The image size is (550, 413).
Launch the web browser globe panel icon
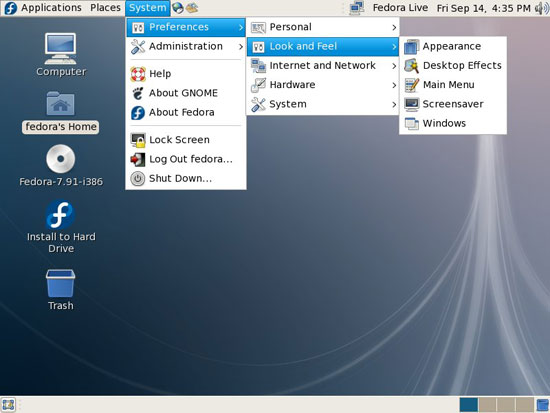[x=178, y=8]
